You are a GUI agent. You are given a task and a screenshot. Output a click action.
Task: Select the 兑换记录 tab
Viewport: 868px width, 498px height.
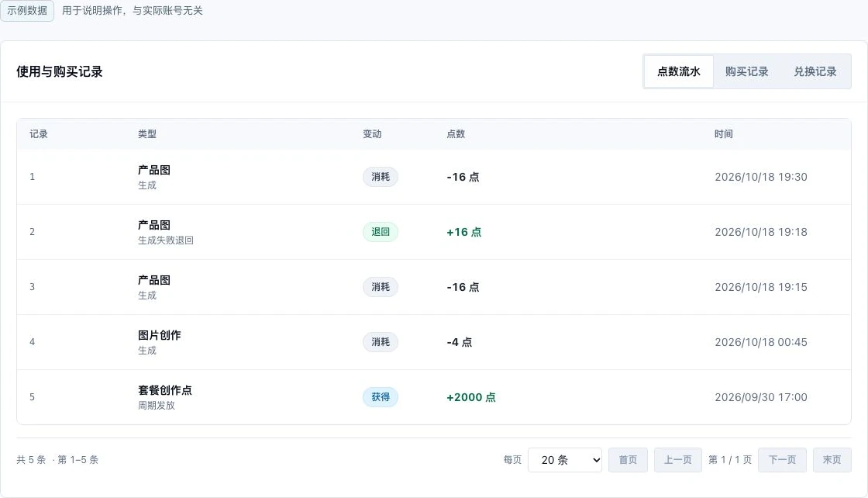click(815, 71)
